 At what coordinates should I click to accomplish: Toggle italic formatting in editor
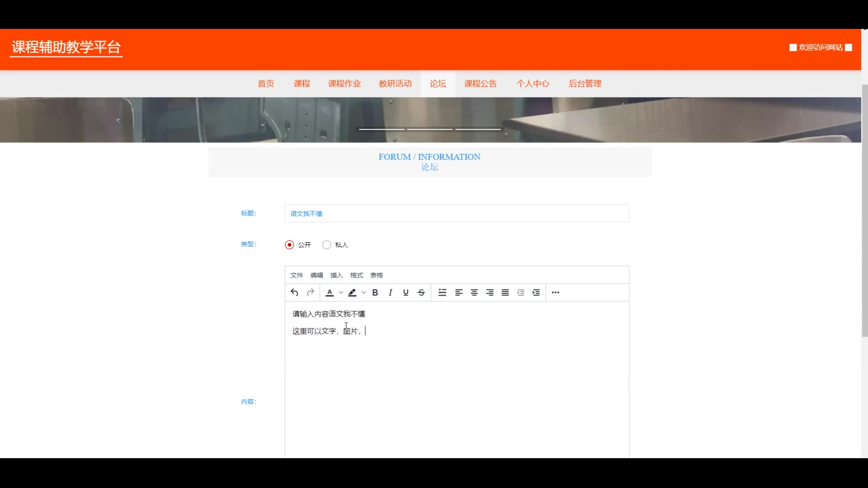pos(390,292)
